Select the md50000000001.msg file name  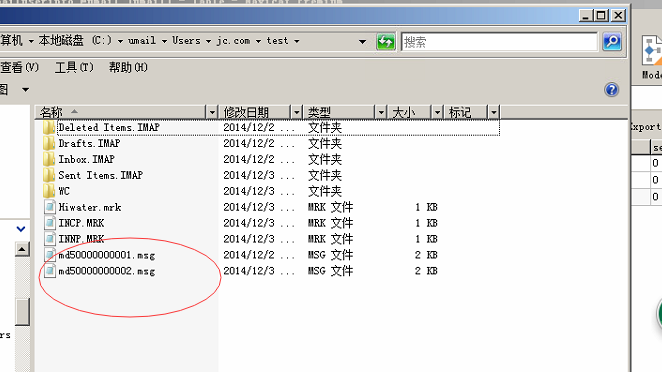coord(106,255)
